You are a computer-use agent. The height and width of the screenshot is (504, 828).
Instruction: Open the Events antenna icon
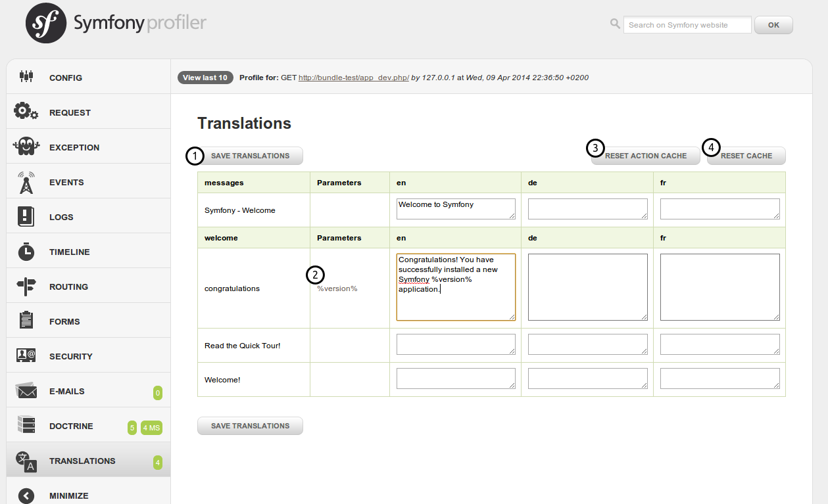click(26, 182)
